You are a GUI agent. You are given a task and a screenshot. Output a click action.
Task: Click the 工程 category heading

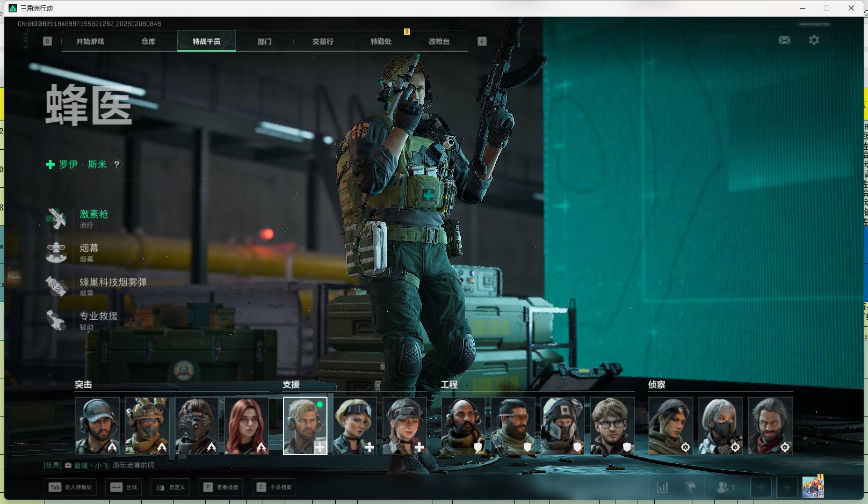tap(449, 385)
